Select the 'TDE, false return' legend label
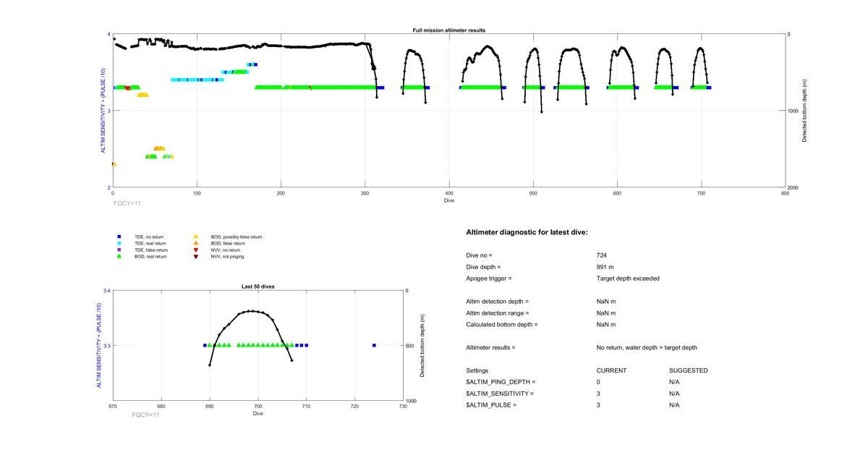Image resolution: width=868 pixels, height=450 pixels. click(151, 250)
